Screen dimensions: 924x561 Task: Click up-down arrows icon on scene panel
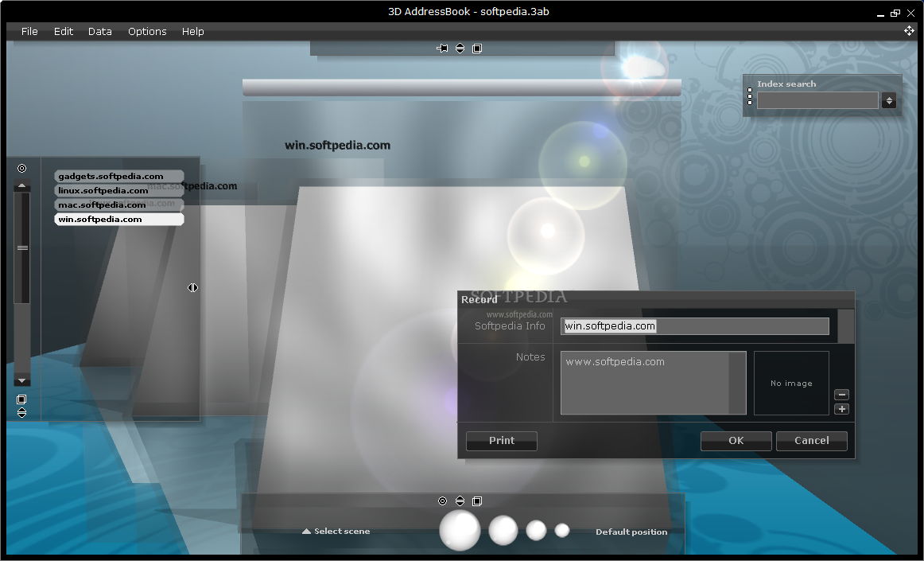tap(460, 501)
